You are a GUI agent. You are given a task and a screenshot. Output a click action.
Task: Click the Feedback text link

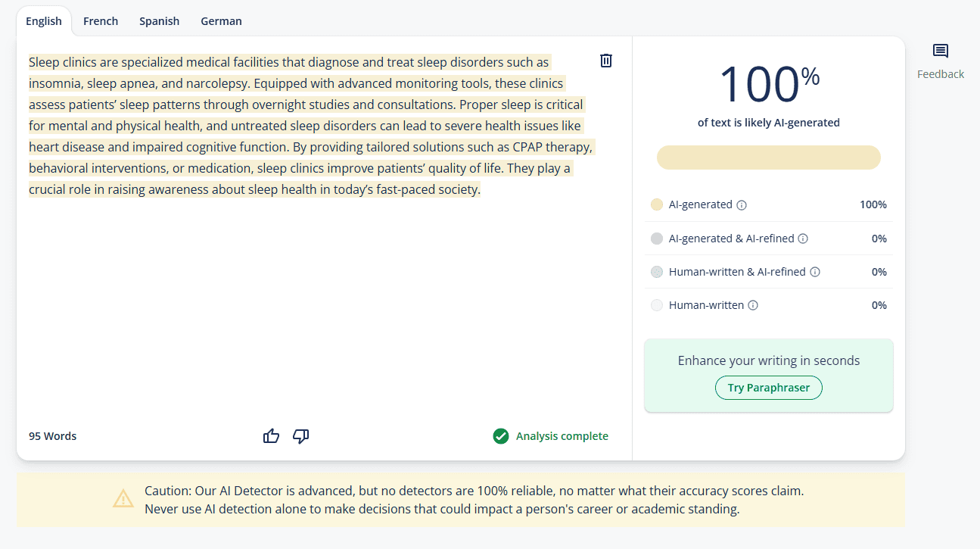pos(940,74)
